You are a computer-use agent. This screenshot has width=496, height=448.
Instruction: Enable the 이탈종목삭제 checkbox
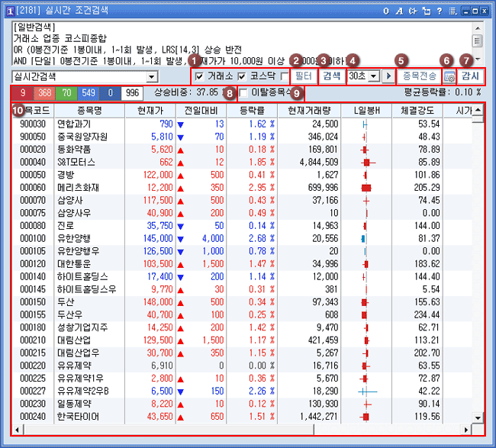pyautogui.click(x=243, y=93)
